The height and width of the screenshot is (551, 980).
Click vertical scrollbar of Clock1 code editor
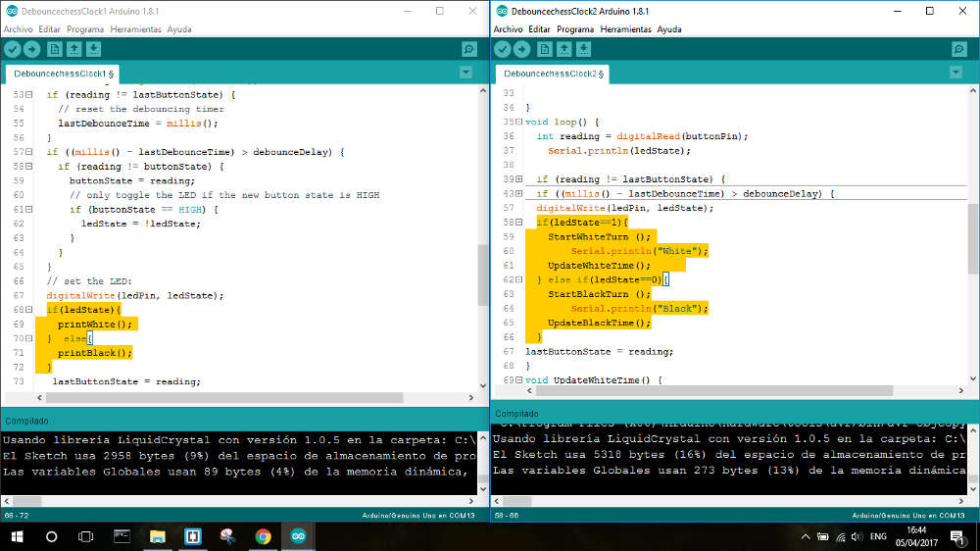tap(482, 275)
